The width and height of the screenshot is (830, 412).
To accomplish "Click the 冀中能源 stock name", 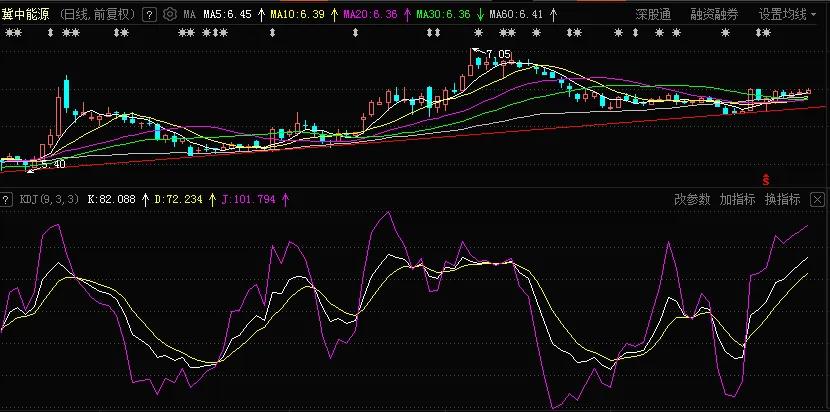I will click(x=26, y=15).
